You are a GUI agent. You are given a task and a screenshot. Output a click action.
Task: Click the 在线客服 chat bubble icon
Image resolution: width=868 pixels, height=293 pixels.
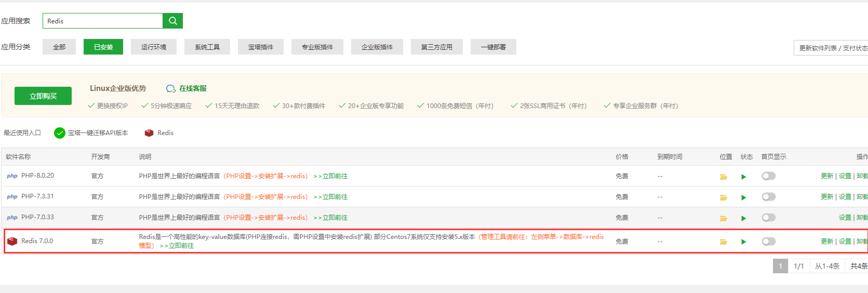tap(170, 89)
